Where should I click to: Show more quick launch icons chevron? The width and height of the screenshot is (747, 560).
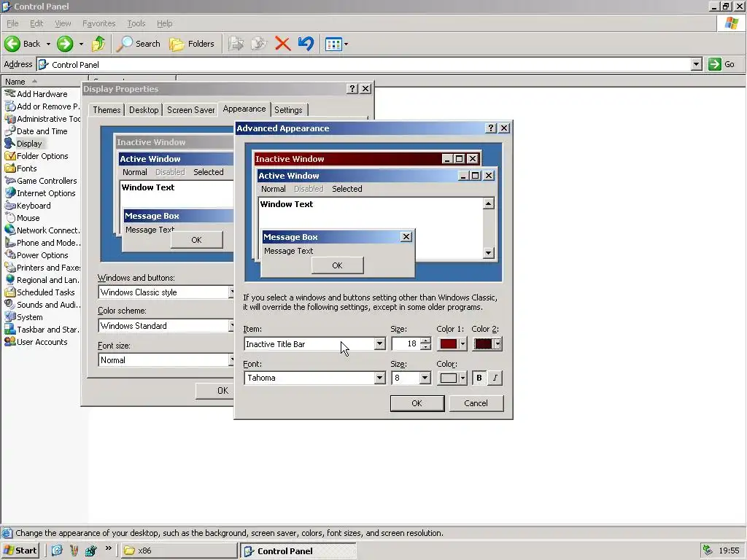pos(109,548)
